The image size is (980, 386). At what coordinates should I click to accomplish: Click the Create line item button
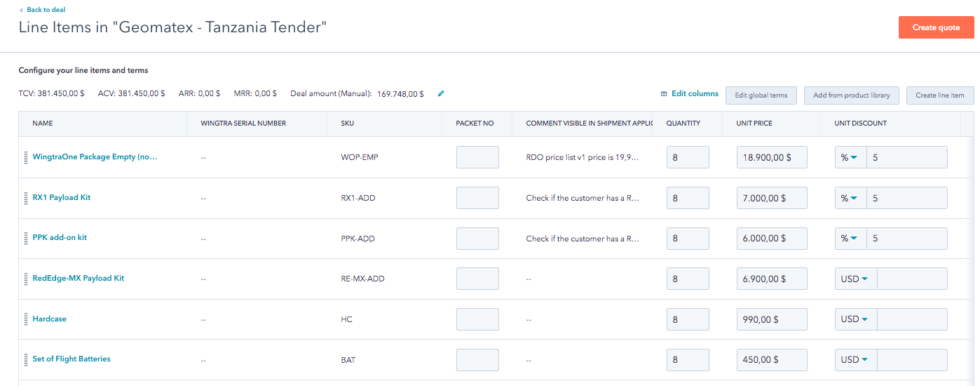pyautogui.click(x=939, y=95)
